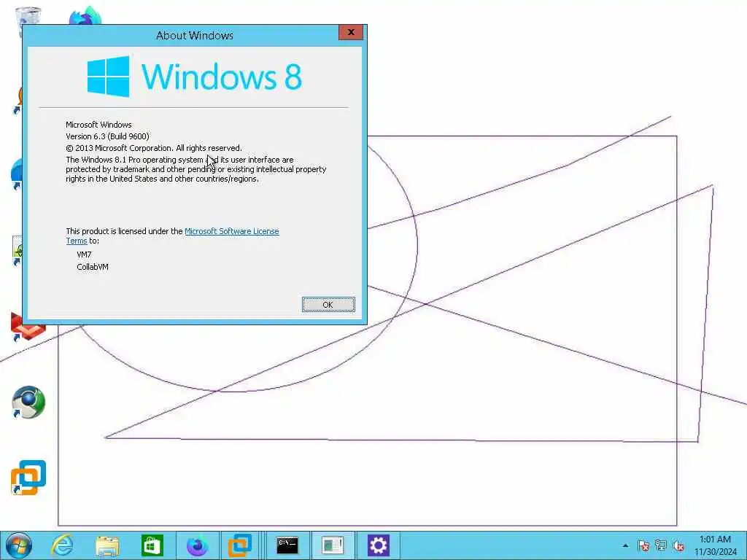Open the Action Center flag icon
This screenshot has width=747, height=560.
pos(643,545)
